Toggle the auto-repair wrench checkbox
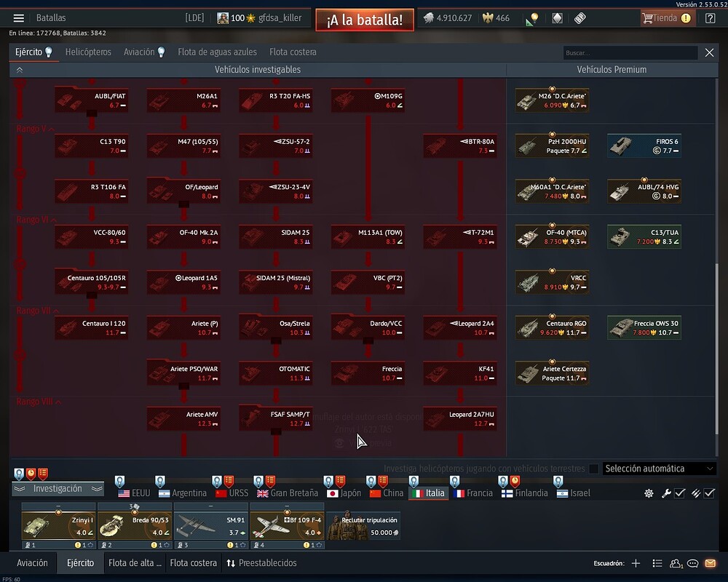Viewport: 728px width, 582px height. 679,493
